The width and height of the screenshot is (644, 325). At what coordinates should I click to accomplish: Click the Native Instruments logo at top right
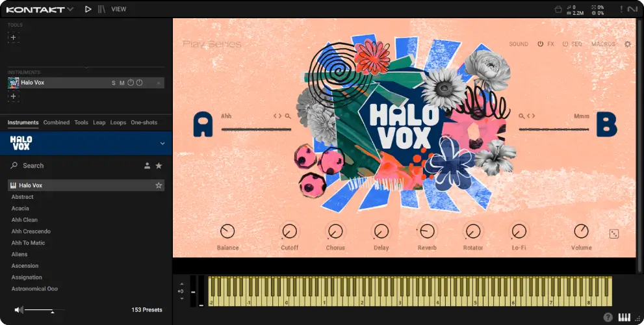[632, 9]
